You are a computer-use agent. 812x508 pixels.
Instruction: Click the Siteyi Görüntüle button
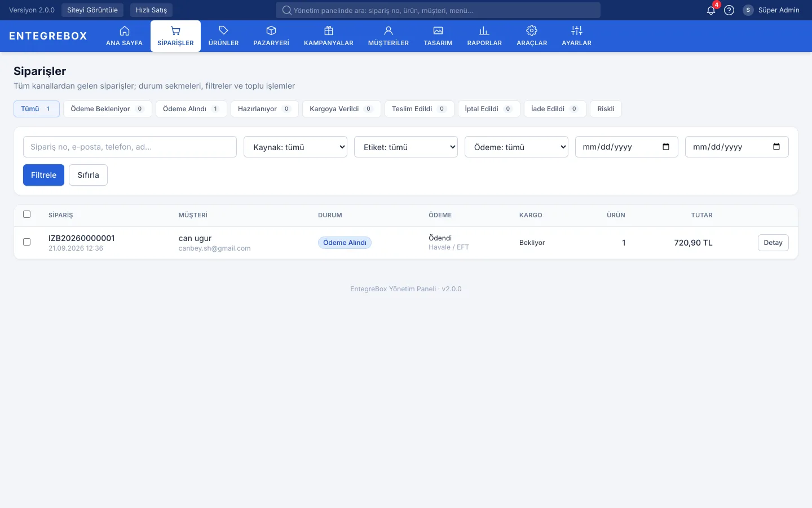tap(92, 10)
